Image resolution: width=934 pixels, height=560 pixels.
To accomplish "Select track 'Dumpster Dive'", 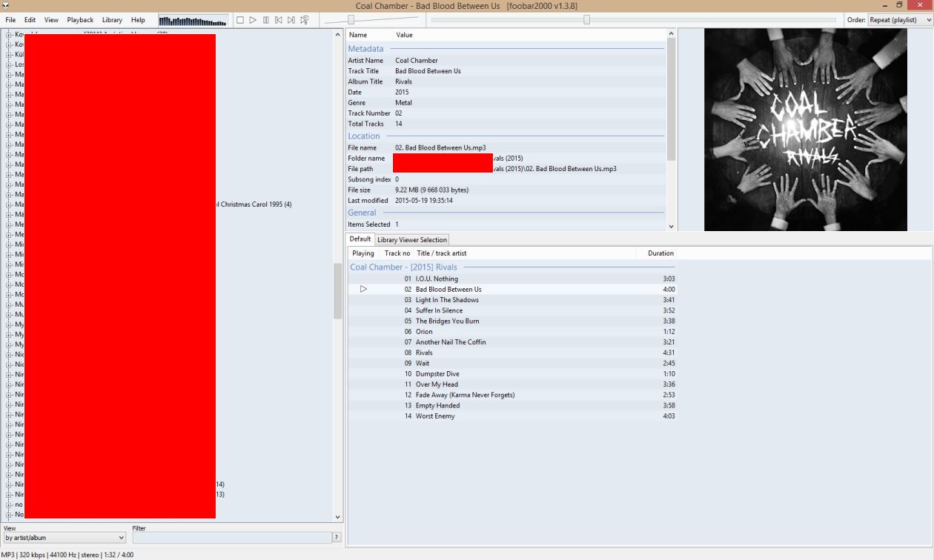I will point(513,374).
